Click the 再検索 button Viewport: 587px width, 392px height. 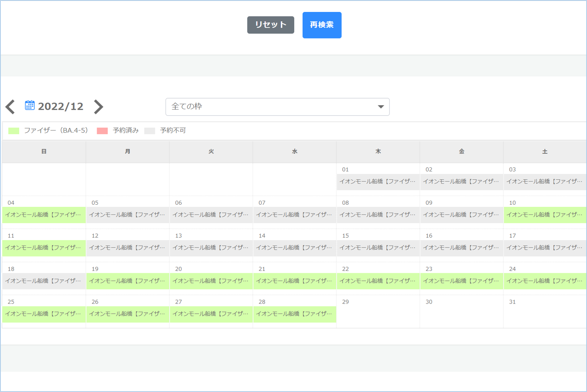click(x=322, y=25)
